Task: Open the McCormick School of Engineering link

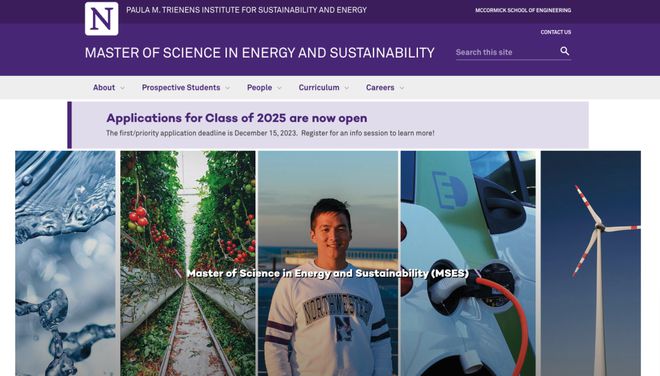Action: point(523,10)
